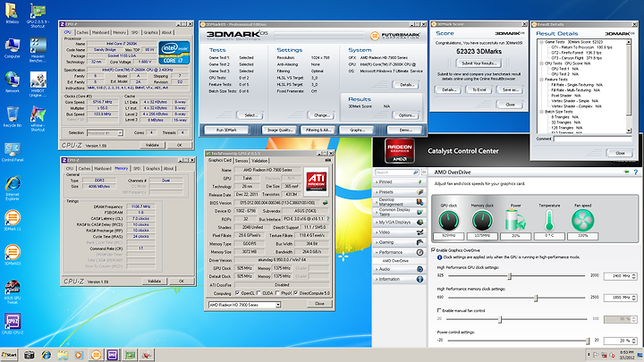644x362 pixels.
Task: Open the CPUID CPU-Z desktop icon
Action: 13,324
